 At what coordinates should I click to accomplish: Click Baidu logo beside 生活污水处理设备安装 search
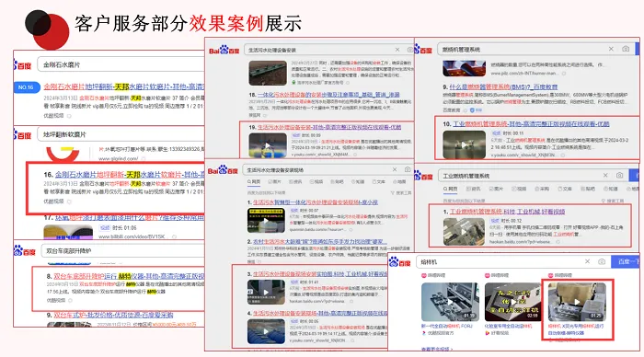click(x=224, y=51)
